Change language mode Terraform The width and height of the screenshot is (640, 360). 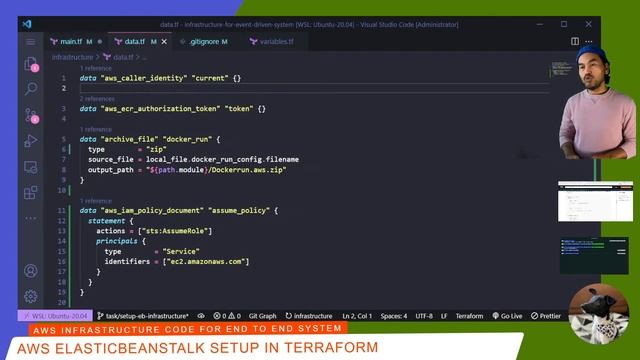[x=469, y=316]
